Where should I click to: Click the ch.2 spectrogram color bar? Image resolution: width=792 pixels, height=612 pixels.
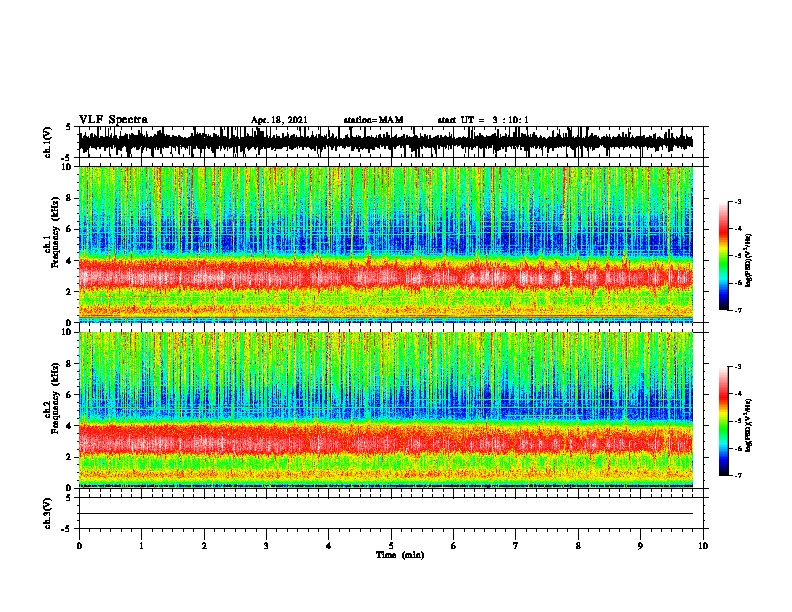724,421
